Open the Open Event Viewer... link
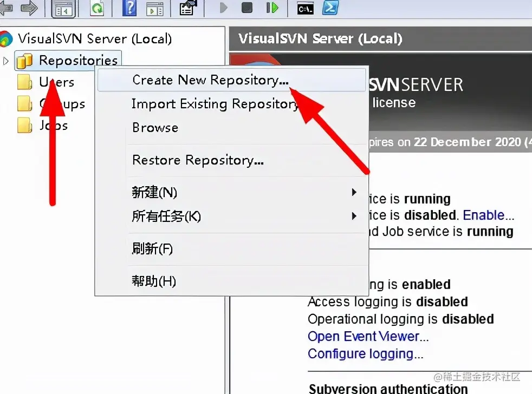The image size is (532, 394). [368, 336]
